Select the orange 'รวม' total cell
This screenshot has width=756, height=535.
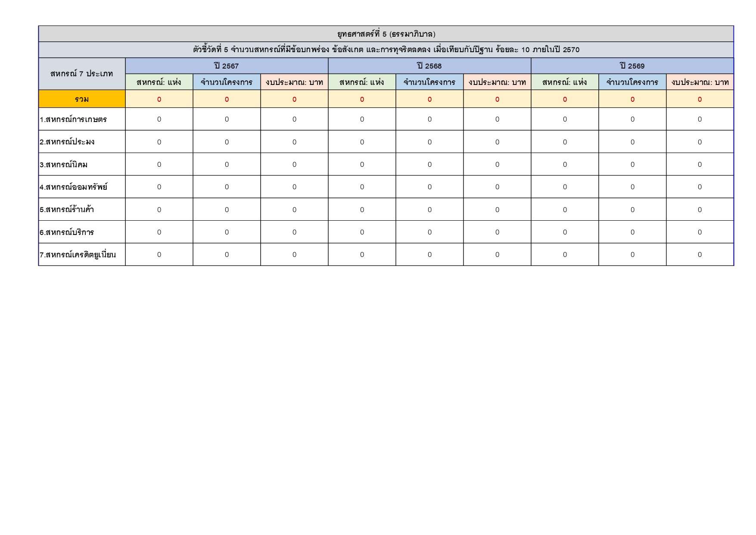(x=82, y=99)
